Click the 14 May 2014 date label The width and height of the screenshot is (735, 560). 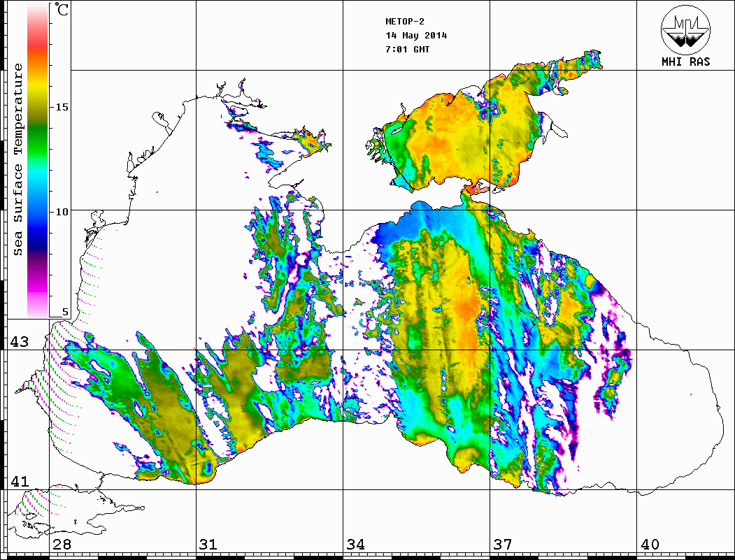[x=416, y=36]
